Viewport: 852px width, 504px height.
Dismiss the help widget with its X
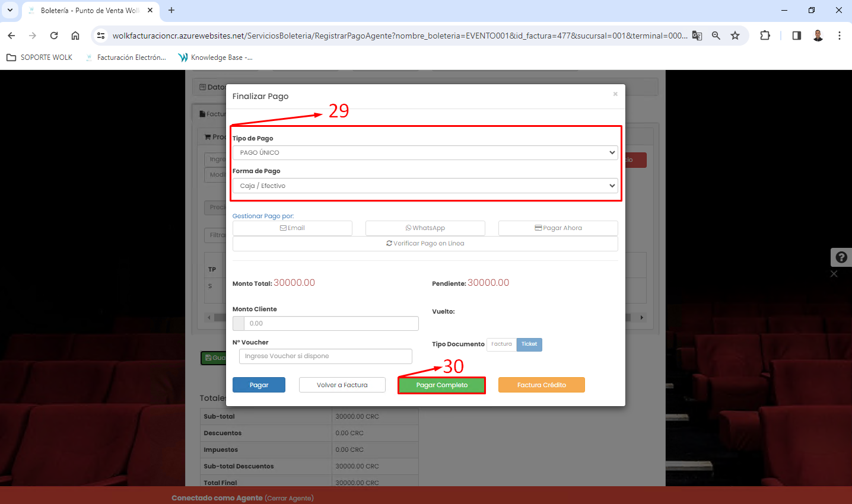tap(834, 274)
